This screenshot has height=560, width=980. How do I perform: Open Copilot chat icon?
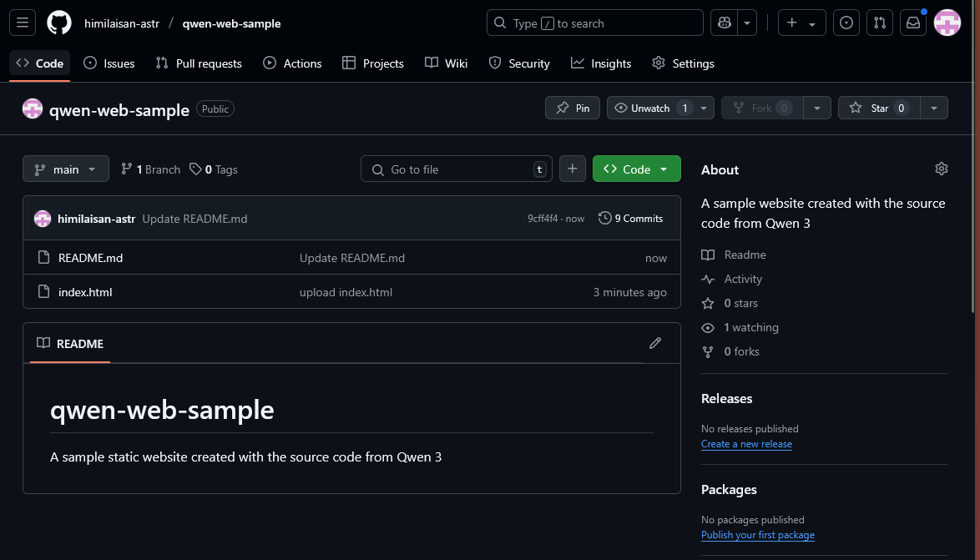(725, 23)
